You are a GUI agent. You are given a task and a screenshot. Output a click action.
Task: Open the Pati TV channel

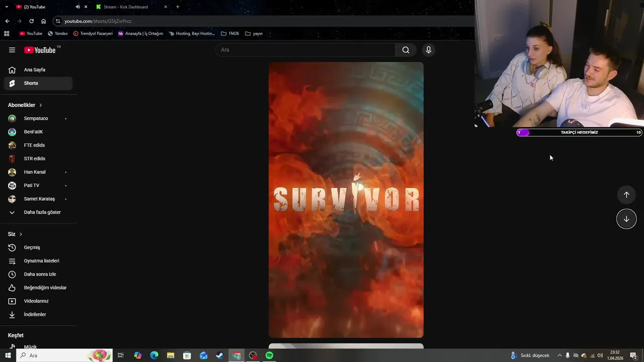[x=38, y=186]
